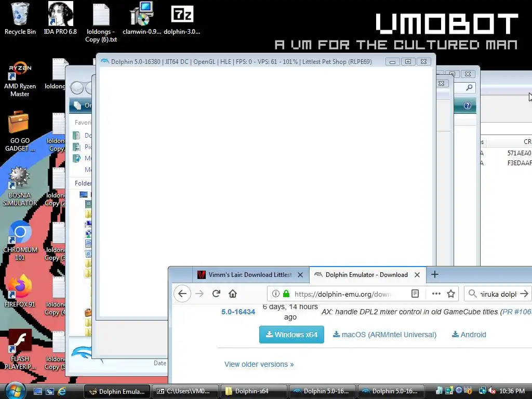
Task: Switch to Dolphin Emula... taskbar button
Action: coord(117,391)
